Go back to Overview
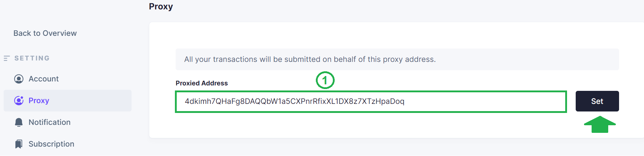This screenshot has height=156, width=644. tap(45, 33)
